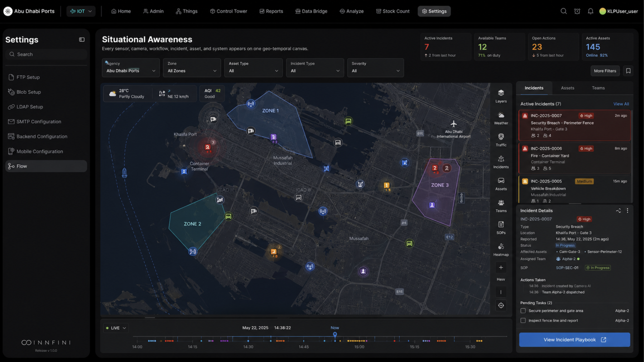Switch to the Assets tab
This screenshot has height=362, width=644.
pyautogui.click(x=568, y=88)
